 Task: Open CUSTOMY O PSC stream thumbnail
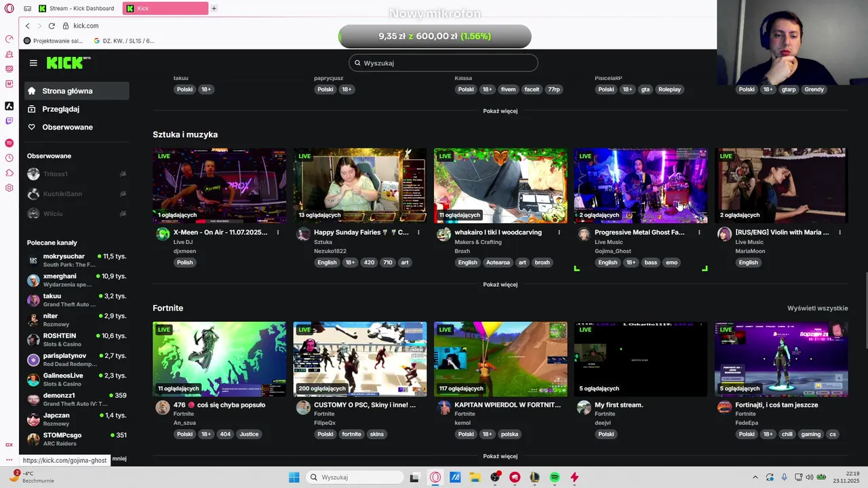[x=360, y=359]
